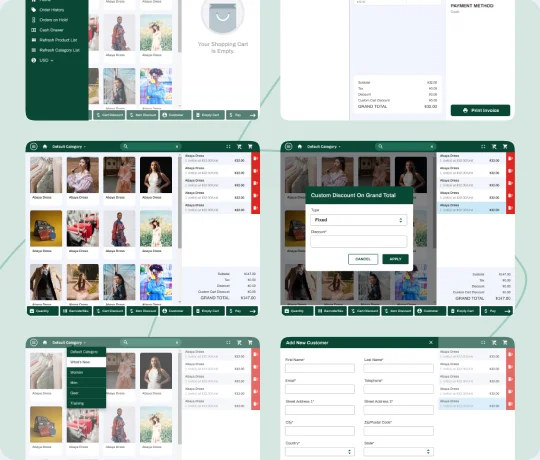The width and height of the screenshot is (540, 460).
Task: Open the Country dropdown in Add New Customer
Action: point(320,452)
